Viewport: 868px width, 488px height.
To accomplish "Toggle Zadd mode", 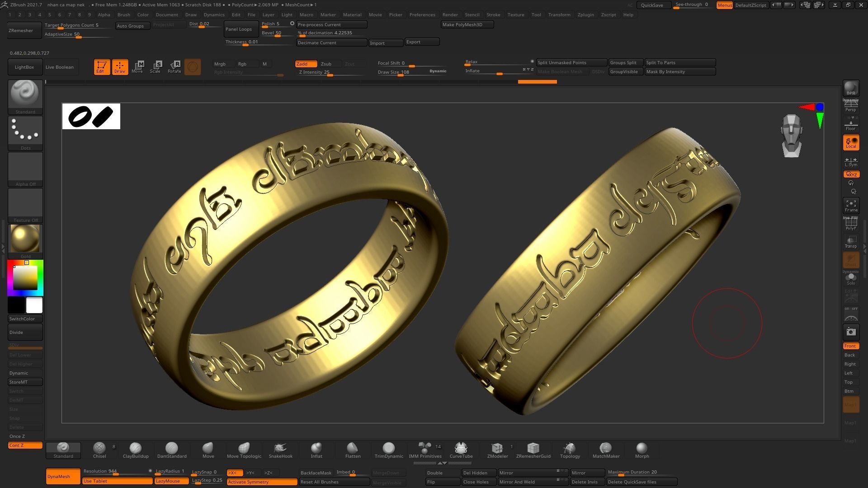I will click(x=306, y=64).
